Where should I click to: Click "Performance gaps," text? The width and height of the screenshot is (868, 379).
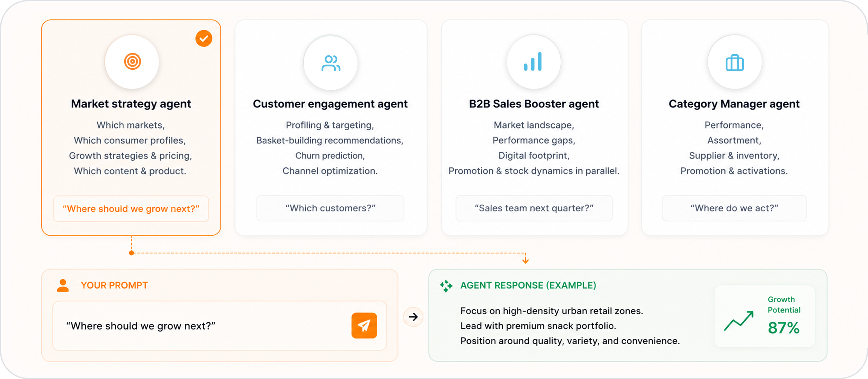tap(534, 140)
